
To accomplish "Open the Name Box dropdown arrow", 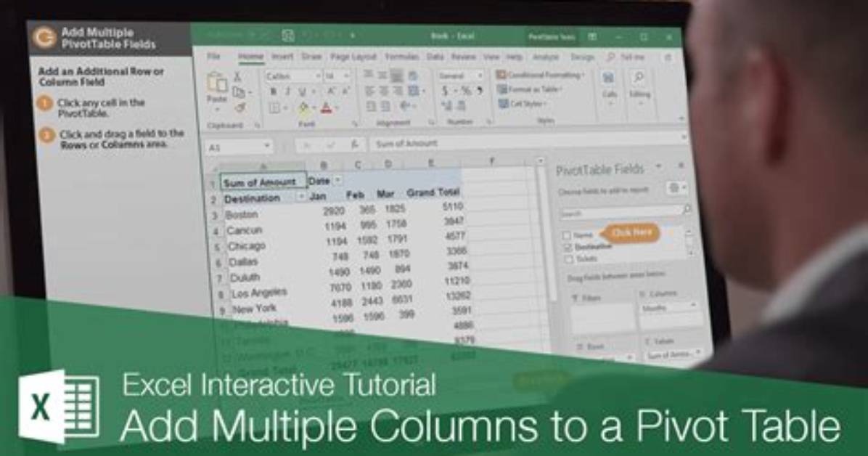I will pos(267,146).
